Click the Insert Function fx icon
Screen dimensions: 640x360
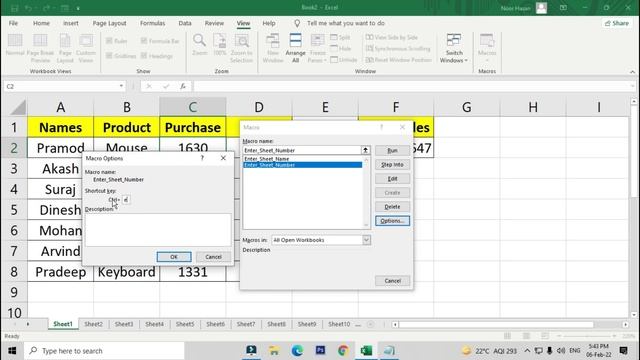click(183, 86)
